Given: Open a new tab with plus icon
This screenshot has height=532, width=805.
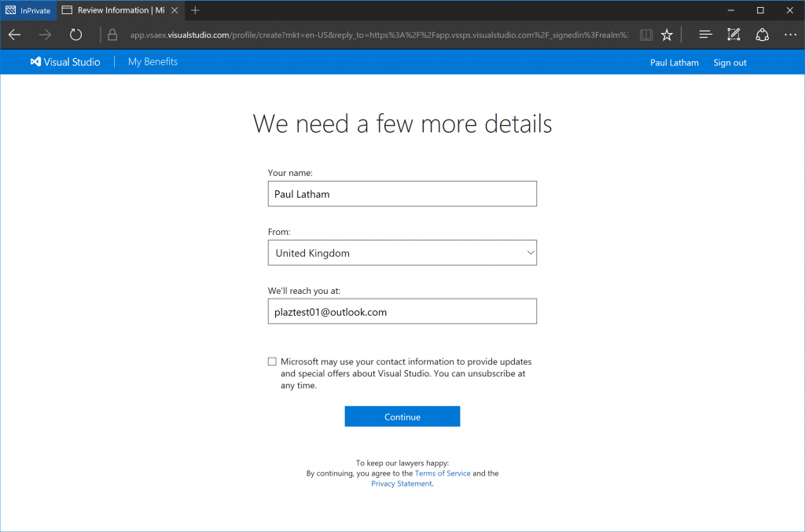Looking at the screenshot, I should click(195, 10).
